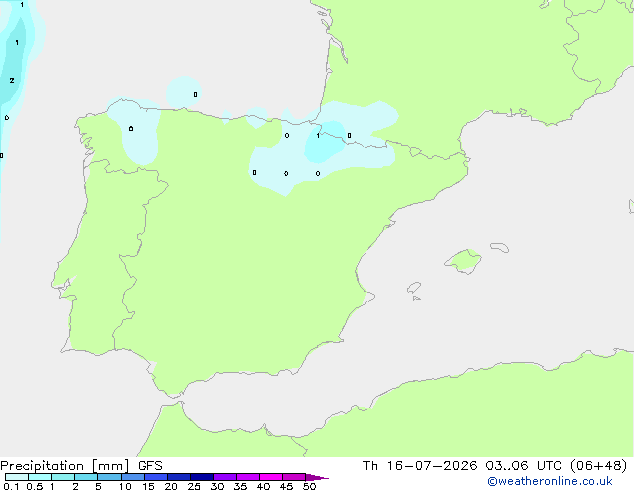634x490 pixels.
Task: Select the 35–40 mm legend color swatch
Action: click(248, 477)
